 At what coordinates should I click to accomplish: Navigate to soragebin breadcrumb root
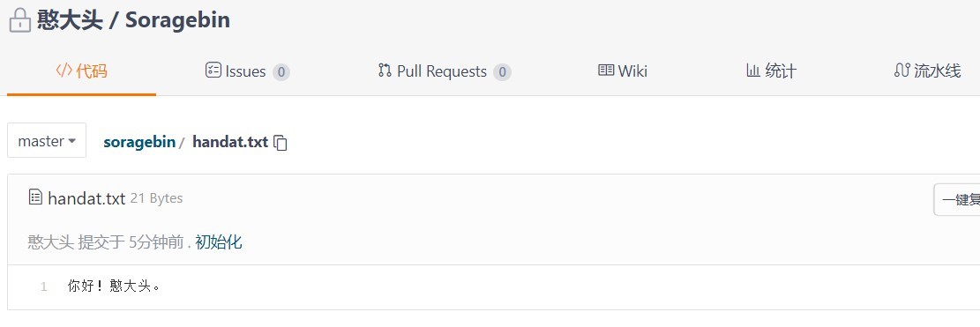click(139, 142)
